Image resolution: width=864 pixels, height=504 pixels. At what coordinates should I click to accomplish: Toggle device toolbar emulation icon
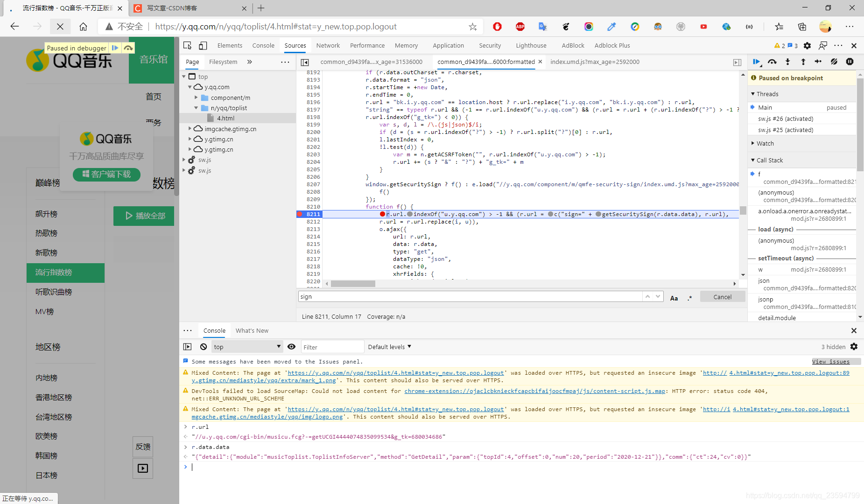203,45
